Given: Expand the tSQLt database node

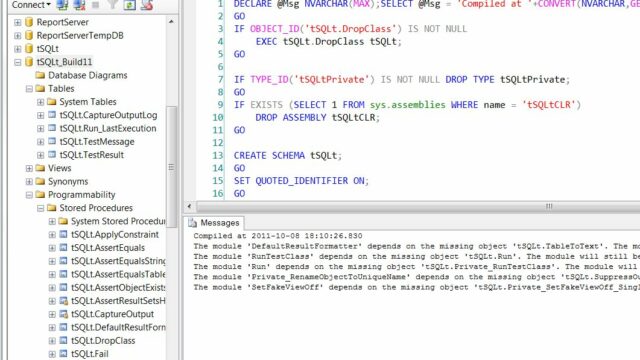Looking at the screenshot, I should pos(18,49).
